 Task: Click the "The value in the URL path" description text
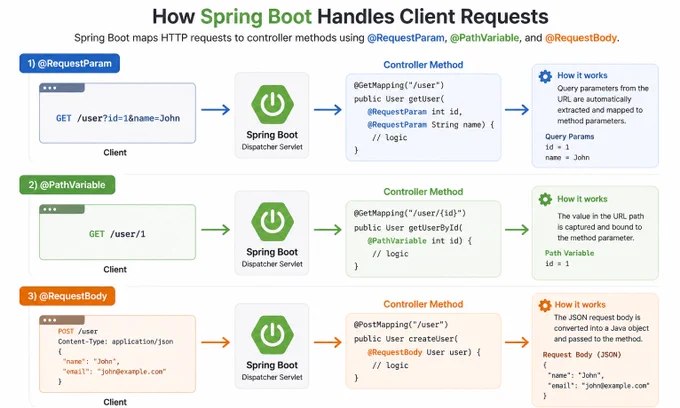(x=601, y=216)
